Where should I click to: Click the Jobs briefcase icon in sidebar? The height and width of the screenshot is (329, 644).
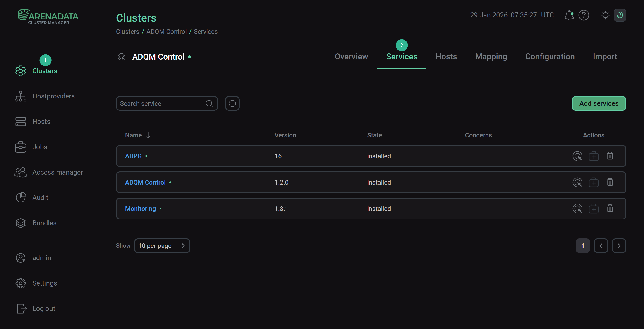pos(20,147)
